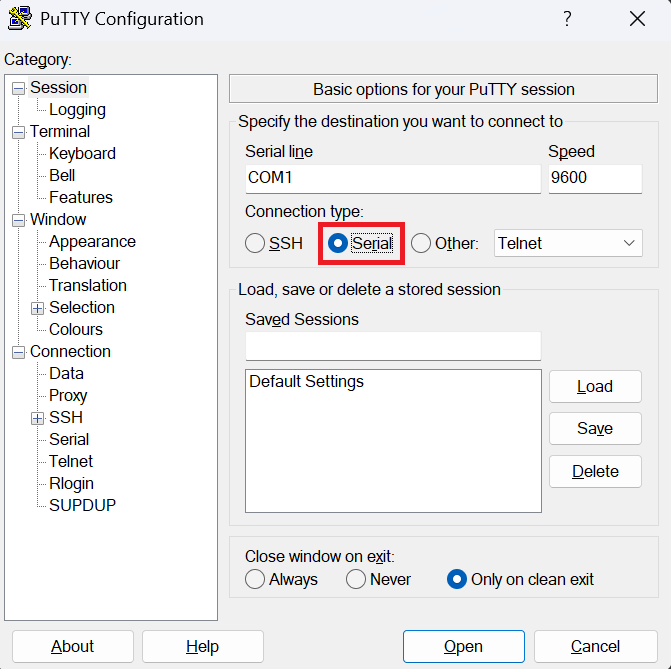Select the Other connection type radio button

[421, 243]
